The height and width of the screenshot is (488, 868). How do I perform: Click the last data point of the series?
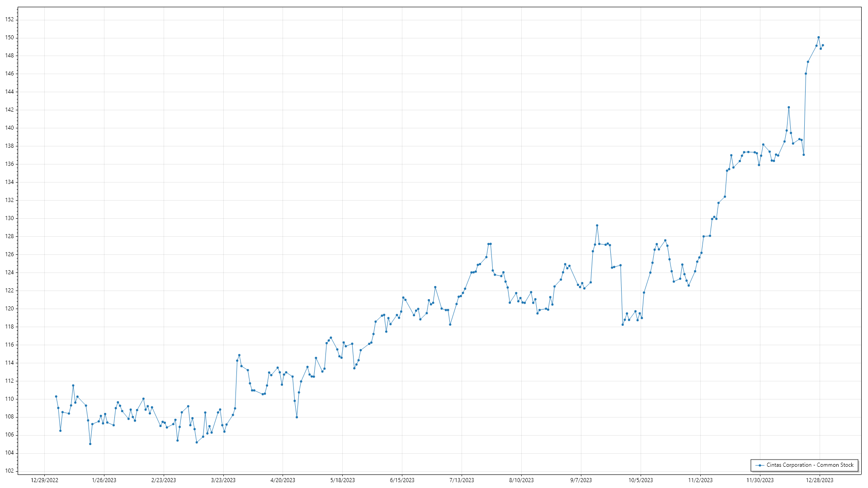(823, 45)
